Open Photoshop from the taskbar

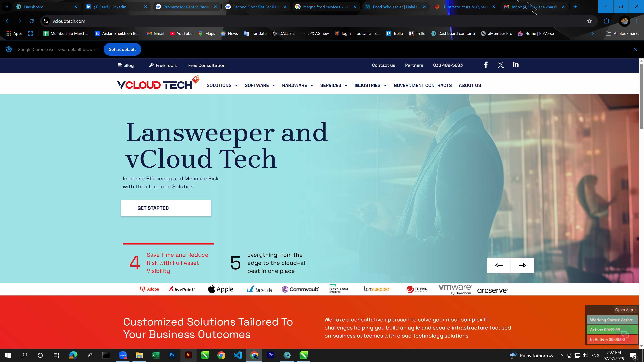172,355
